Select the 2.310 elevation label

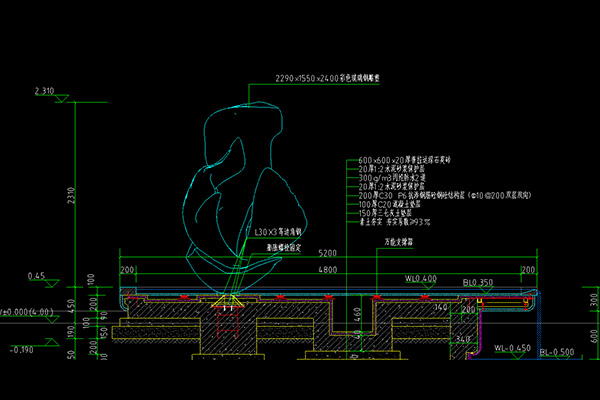(44, 91)
